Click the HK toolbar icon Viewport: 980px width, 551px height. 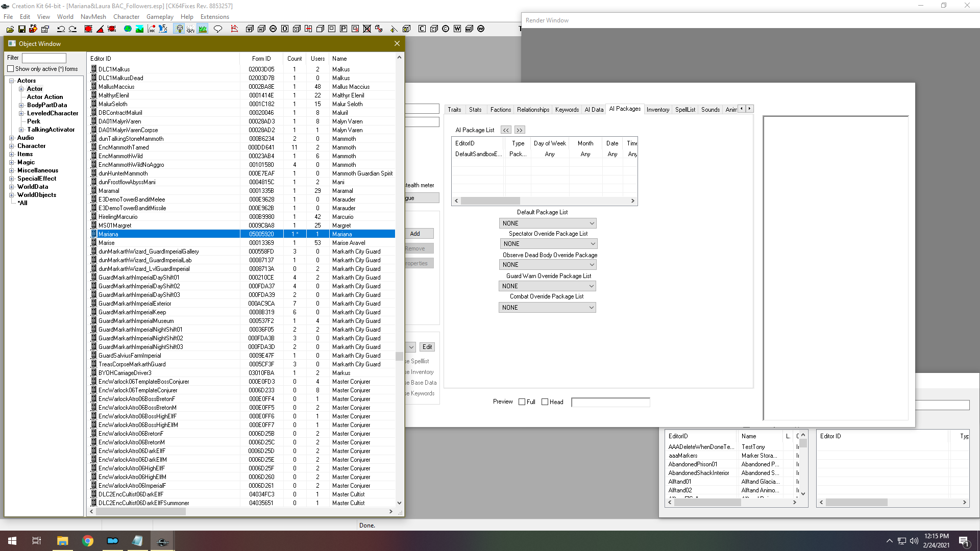(151, 29)
